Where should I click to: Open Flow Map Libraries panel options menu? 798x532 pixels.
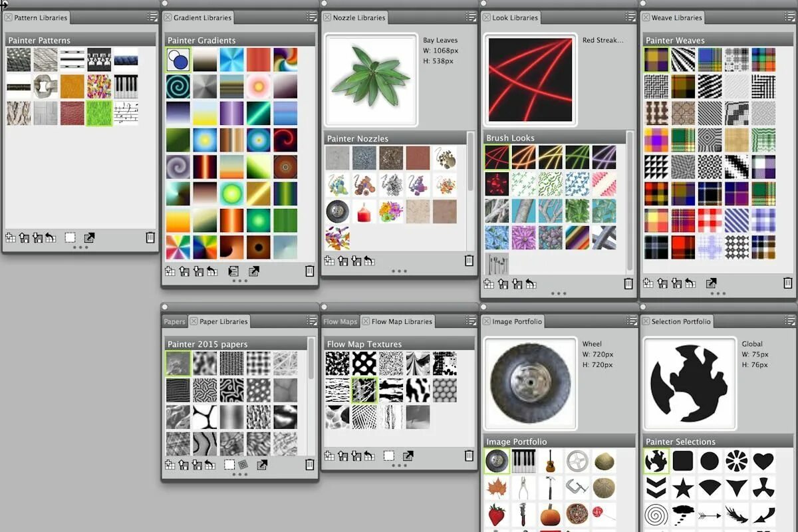coord(471,321)
